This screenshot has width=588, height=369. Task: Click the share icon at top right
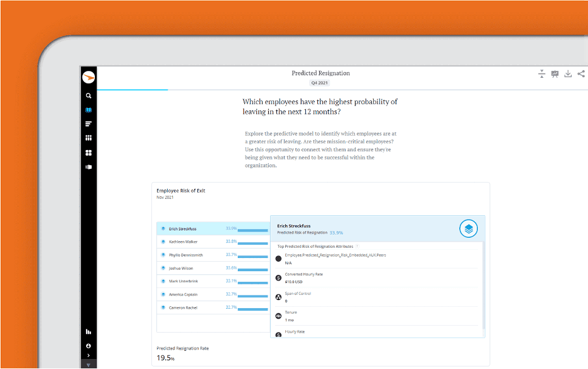[x=581, y=74]
